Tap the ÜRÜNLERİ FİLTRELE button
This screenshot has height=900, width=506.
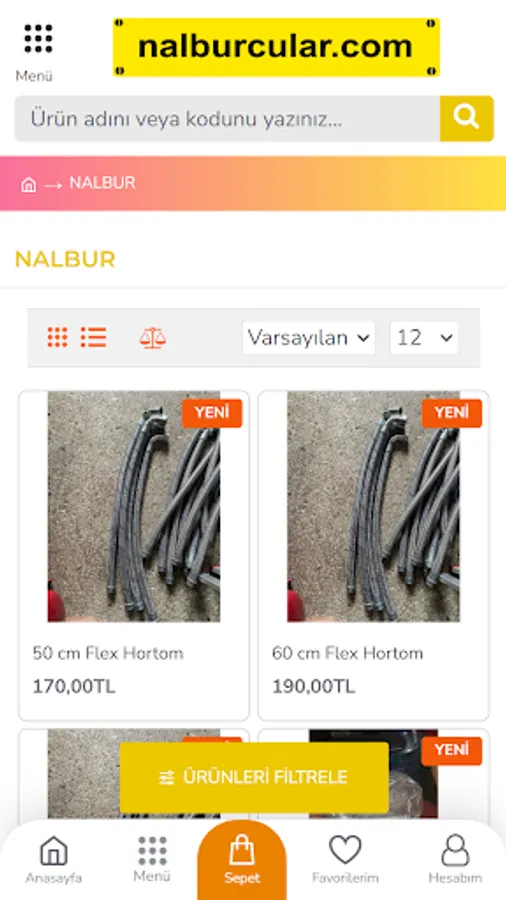254,778
